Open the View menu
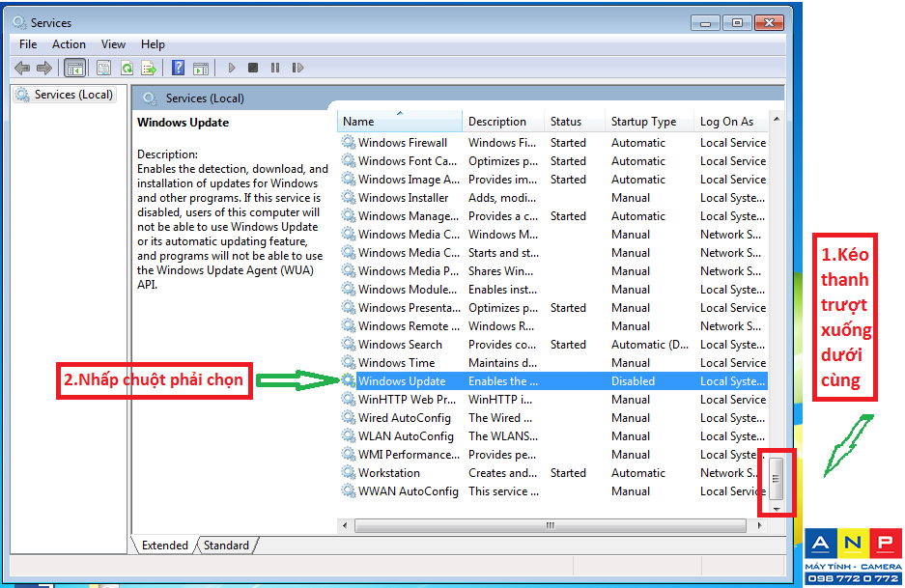 click(113, 44)
